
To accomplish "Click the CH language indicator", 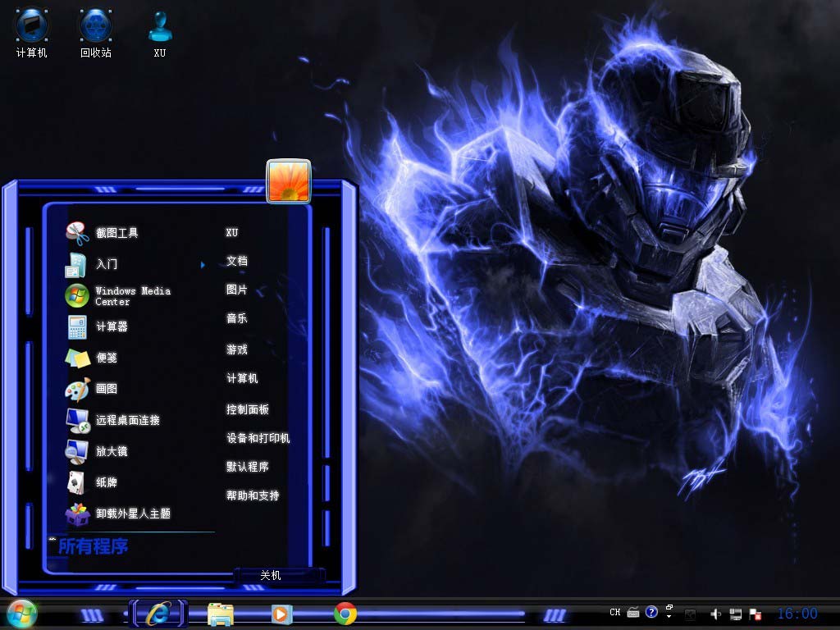I will [615, 612].
